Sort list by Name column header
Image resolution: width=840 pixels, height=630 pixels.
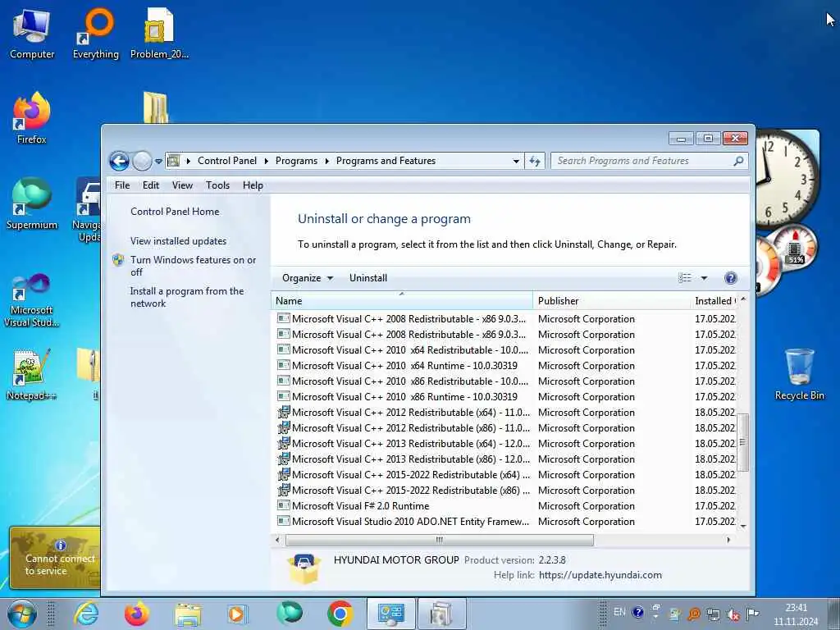(x=402, y=301)
